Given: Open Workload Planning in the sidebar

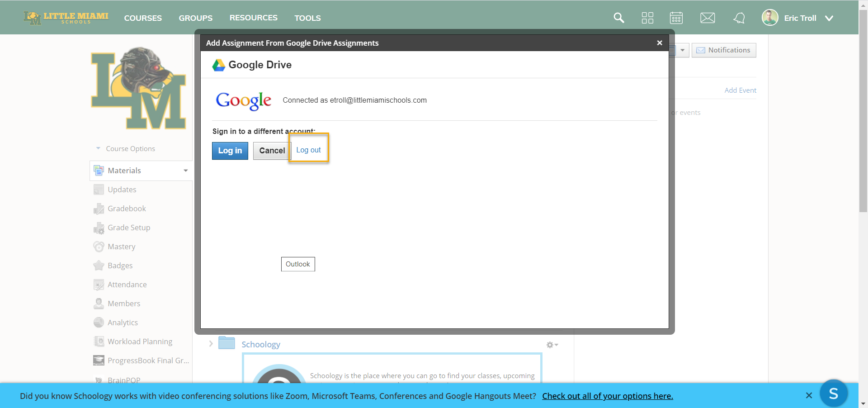Looking at the screenshot, I should point(140,342).
